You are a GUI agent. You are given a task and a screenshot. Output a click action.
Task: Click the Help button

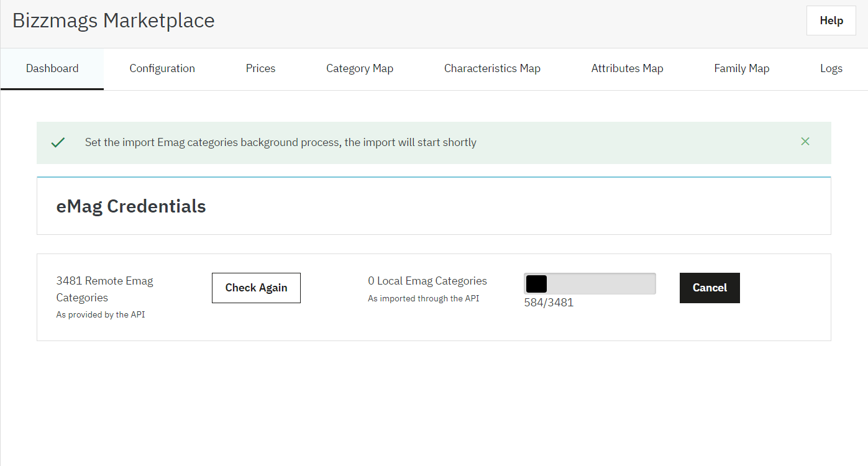pos(831,21)
